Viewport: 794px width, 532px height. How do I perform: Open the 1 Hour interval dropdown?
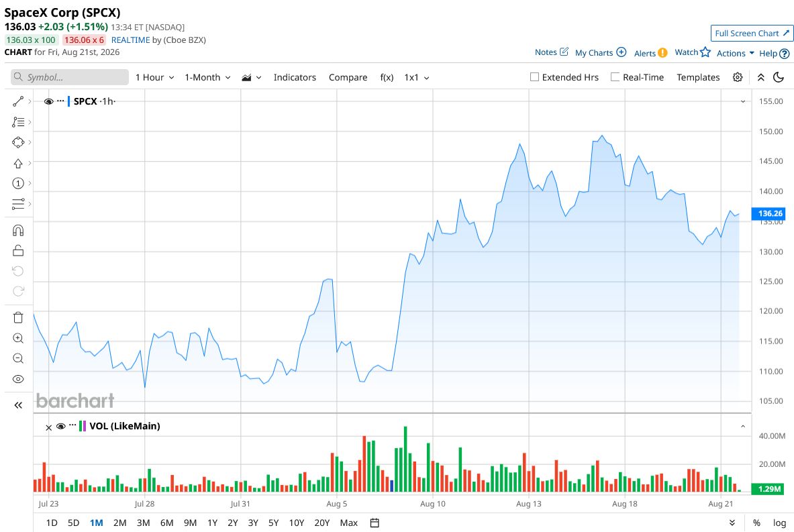154,77
